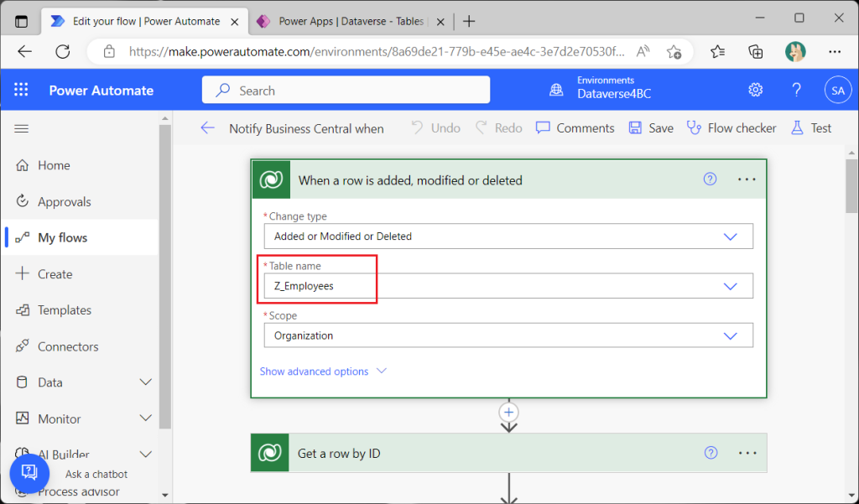This screenshot has width=859, height=504.
Task: Refresh the browser page
Action: (x=63, y=51)
